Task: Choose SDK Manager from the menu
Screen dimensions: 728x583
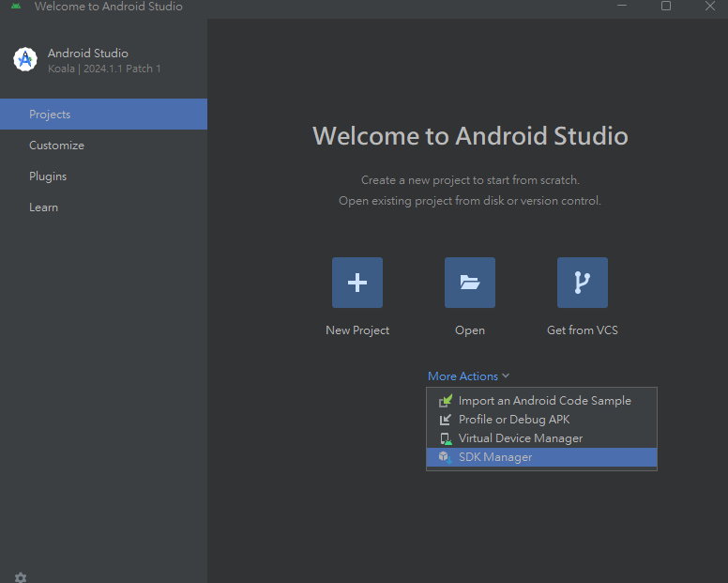Action: (x=541, y=457)
